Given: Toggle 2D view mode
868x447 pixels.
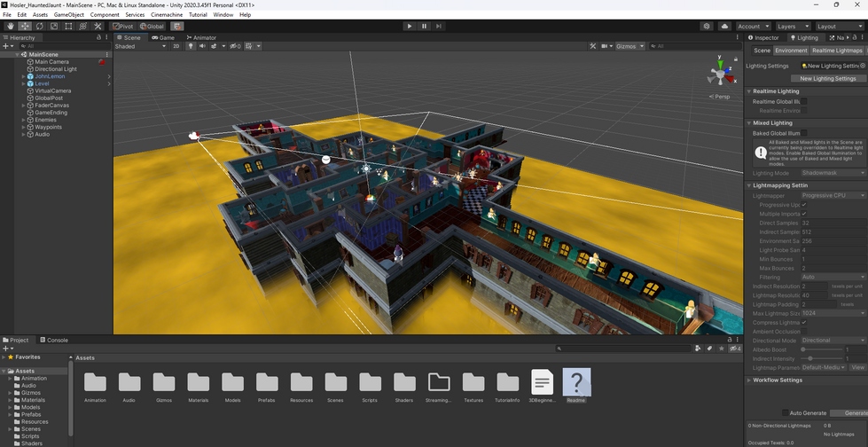Looking at the screenshot, I should tap(176, 46).
